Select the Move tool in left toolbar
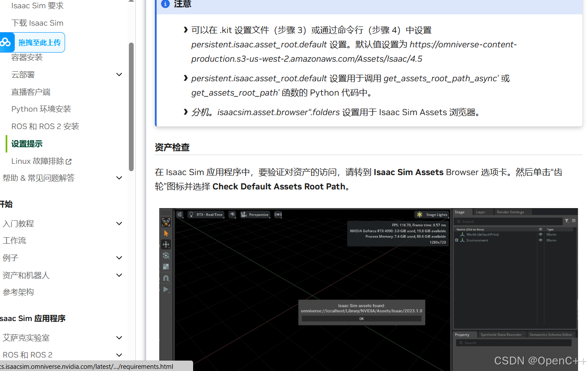The height and width of the screenshot is (371, 588). [166, 245]
